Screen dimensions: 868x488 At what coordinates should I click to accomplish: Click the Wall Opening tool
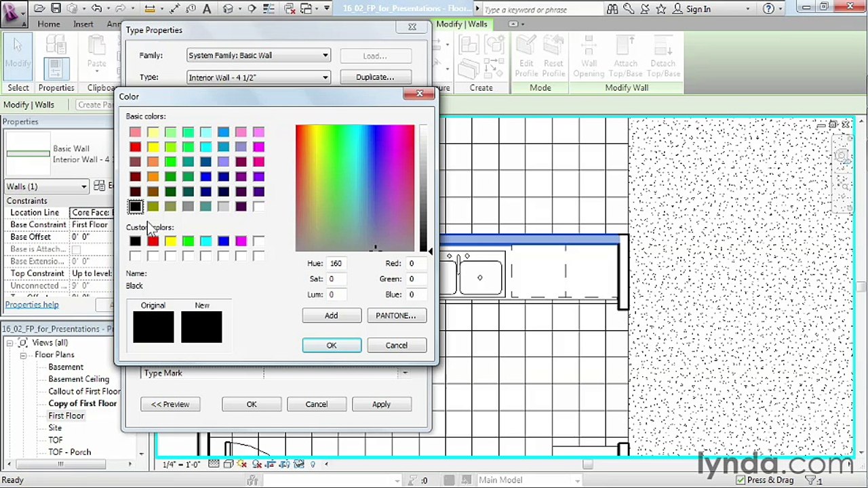pos(589,56)
